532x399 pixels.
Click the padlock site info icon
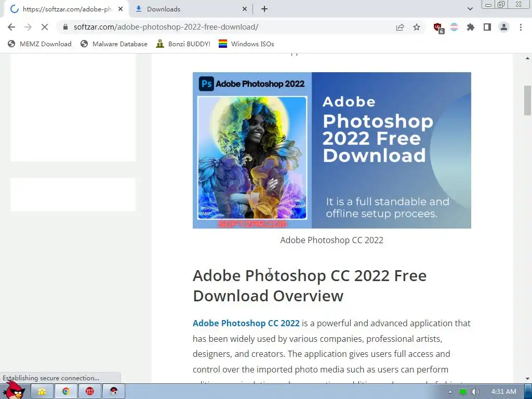[x=65, y=27]
